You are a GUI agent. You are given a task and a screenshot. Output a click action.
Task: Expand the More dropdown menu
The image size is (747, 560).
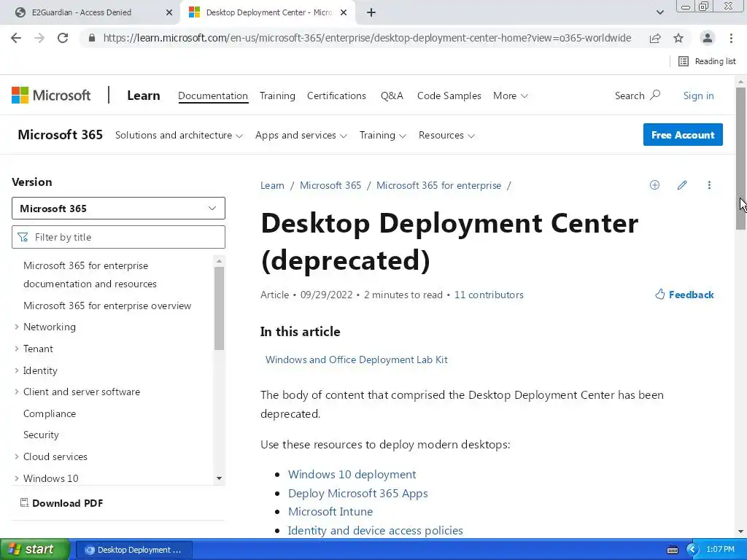pyautogui.click(x=510, y=96)
